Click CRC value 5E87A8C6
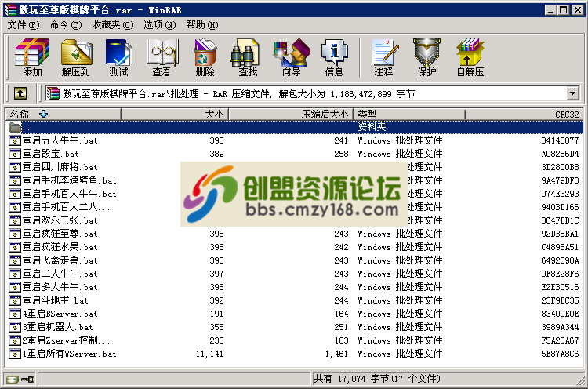This screenshot has height=389, width=588. (x=560, y=354)
